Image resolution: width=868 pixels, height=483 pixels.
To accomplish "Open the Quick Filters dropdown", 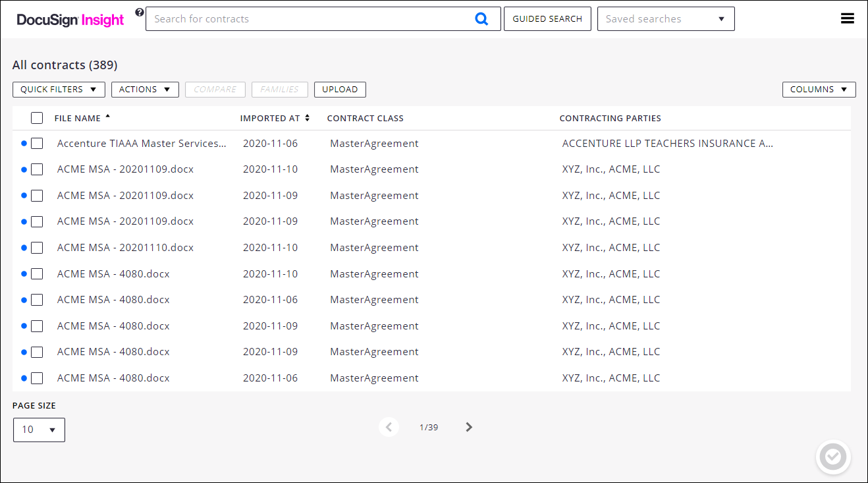I will click(x=59, y=90).
